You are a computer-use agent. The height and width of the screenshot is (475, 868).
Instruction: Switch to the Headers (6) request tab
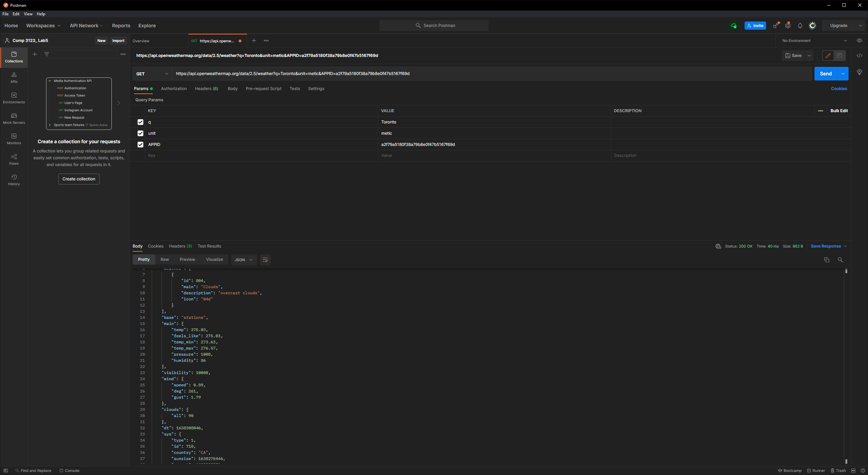206,89
